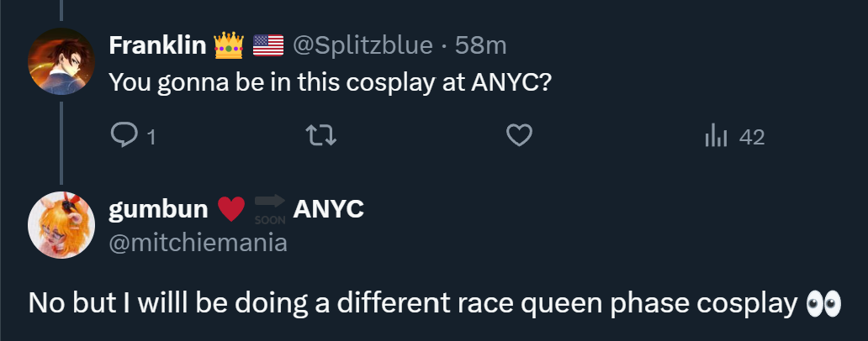Click the @Splitzblue handle

(362, 45)
